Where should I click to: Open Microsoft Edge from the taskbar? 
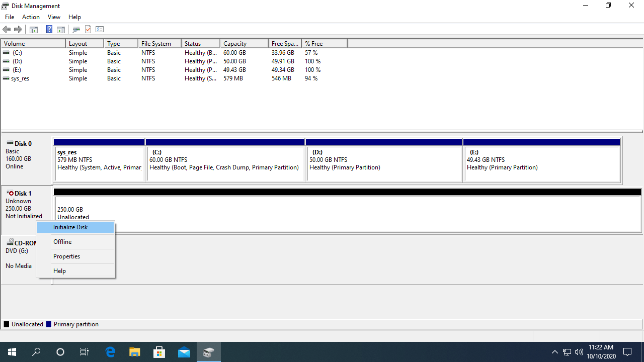110,352
